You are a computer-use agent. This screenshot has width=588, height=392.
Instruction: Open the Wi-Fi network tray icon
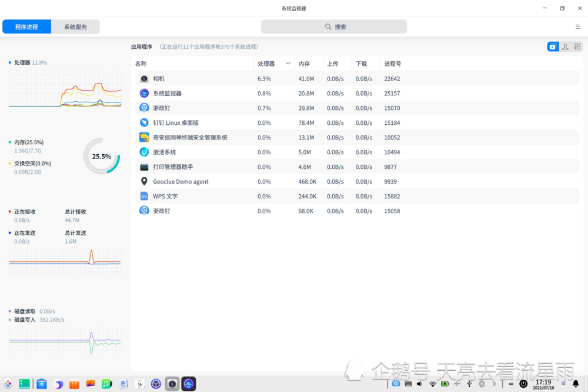click(432, 384)
